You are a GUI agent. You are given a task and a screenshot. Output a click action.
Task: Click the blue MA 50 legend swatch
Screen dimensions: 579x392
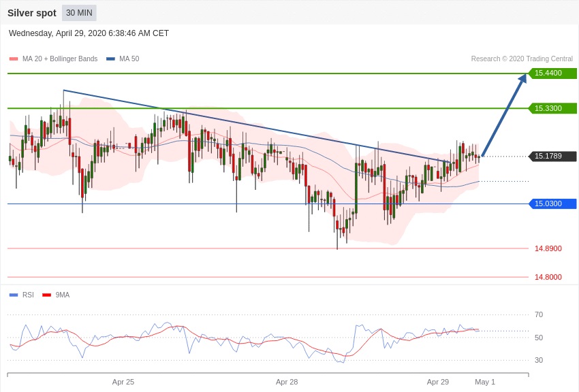point(110,59)
